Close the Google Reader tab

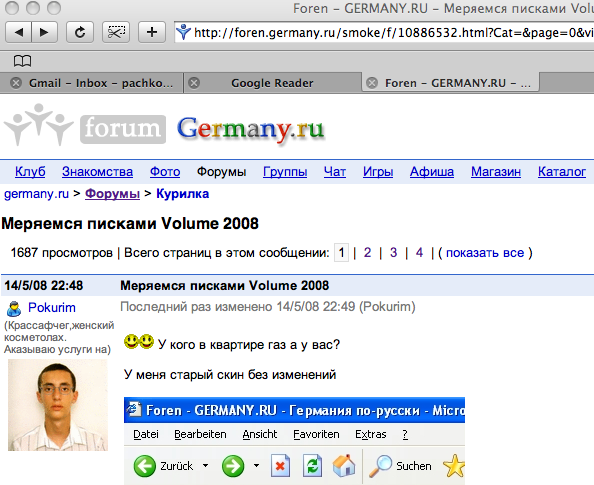[194, 83]
